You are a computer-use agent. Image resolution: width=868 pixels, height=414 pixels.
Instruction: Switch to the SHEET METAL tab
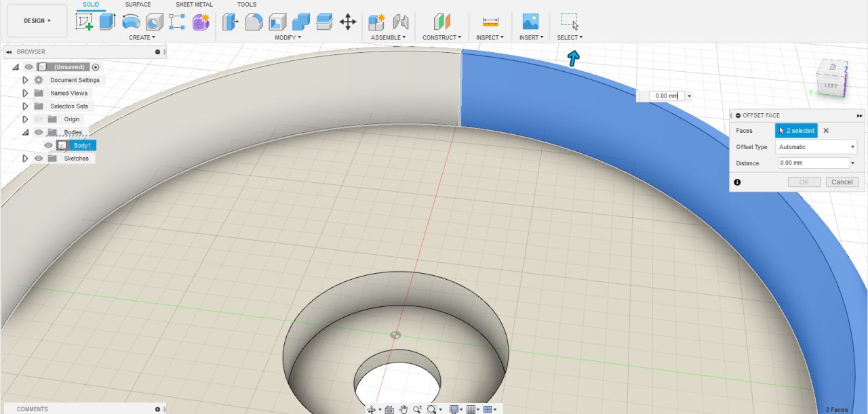194,5
